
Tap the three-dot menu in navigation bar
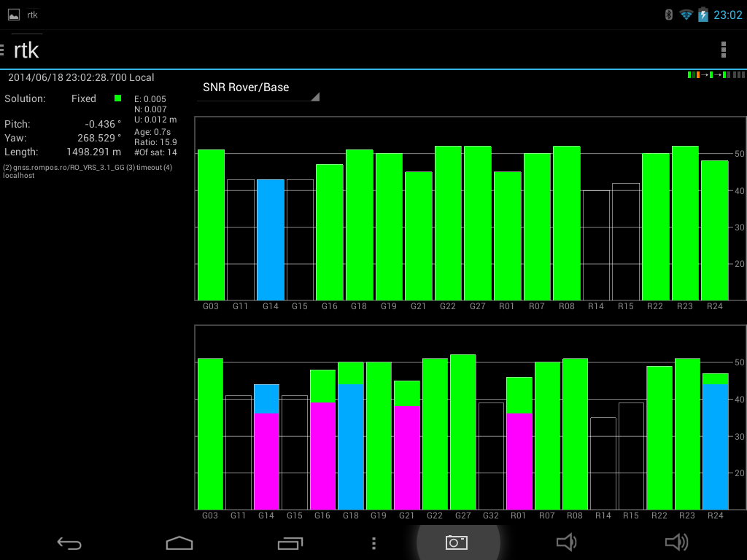pyautogui.click(x=373, y=543)
